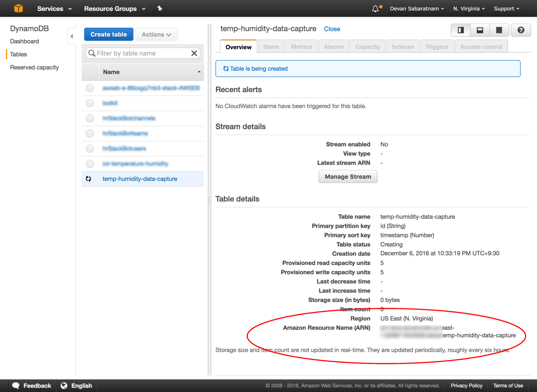Image resolution: width=537 pixels, height=392 pixels.
Task: Open the hrSlackBotteams table link
Action: tap(125, 133)
